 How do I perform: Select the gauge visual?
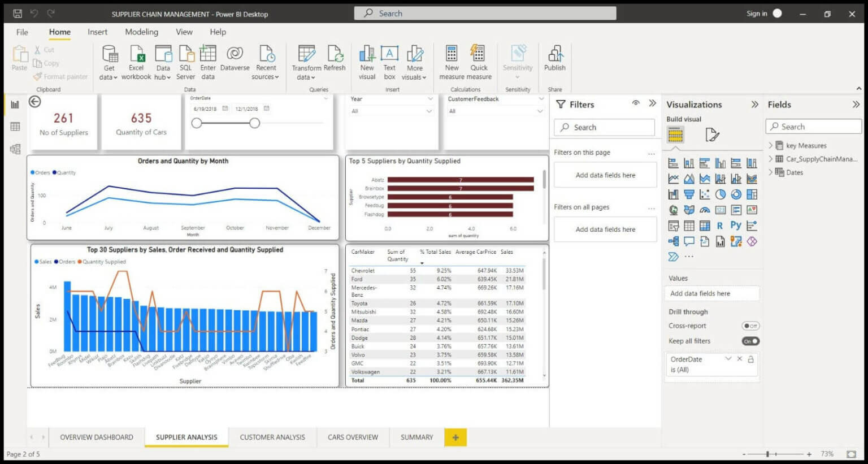tap(705, 210)
